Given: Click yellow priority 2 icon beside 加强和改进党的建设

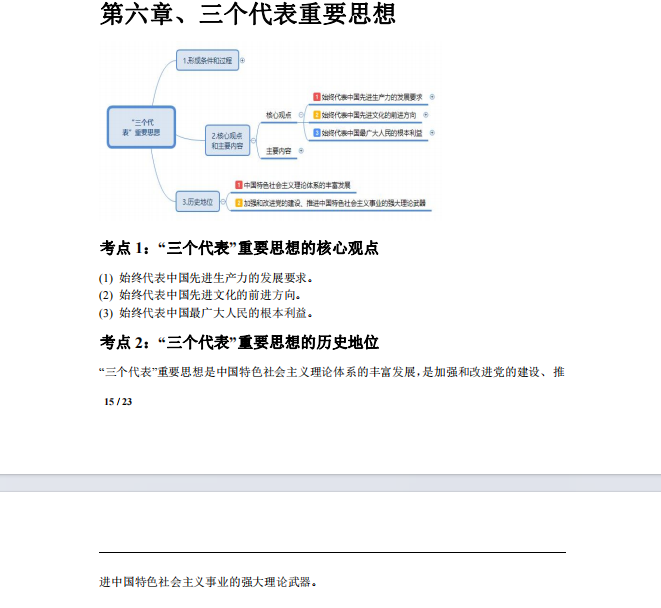Looking at the screenshot, I should click(x=239, y=203).
